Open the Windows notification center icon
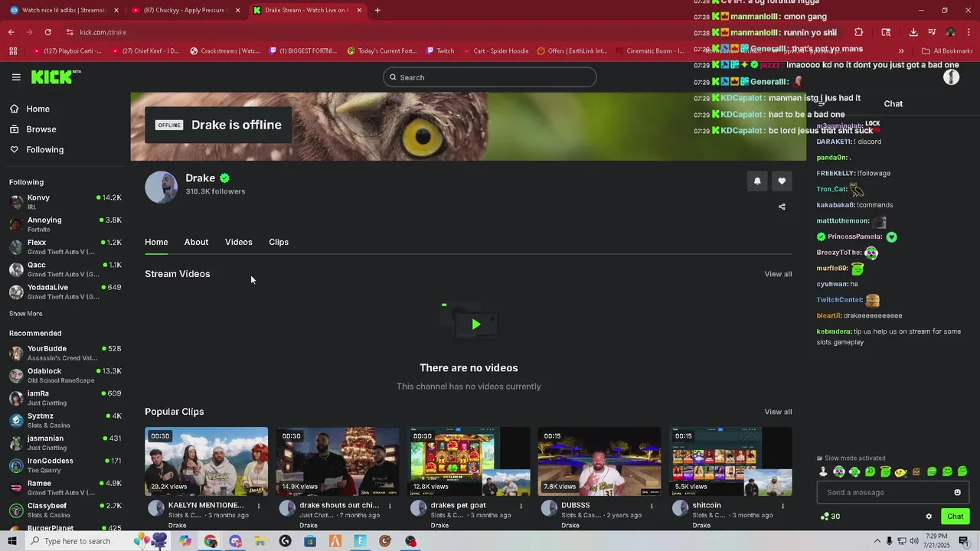 [x=964, y=541]
